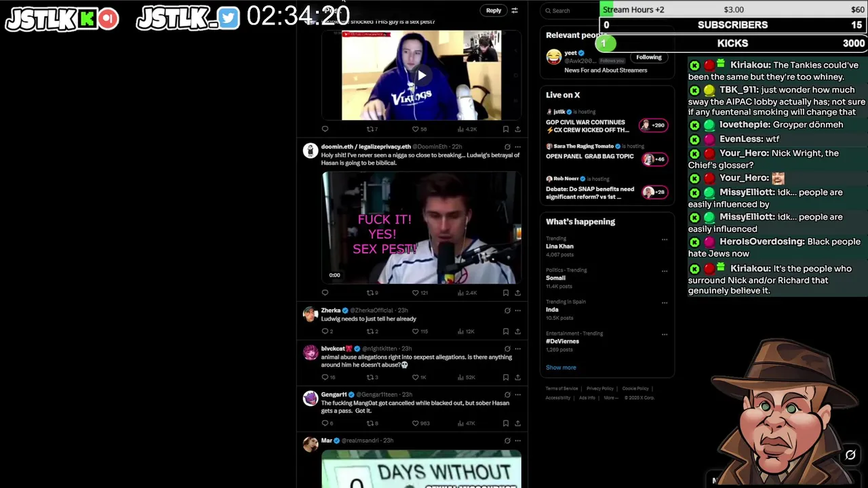Viewport: 868px width, 488px height.
Task: Click the SUBSCRIBERS goal bar
Action: click(x=734, y=25)
